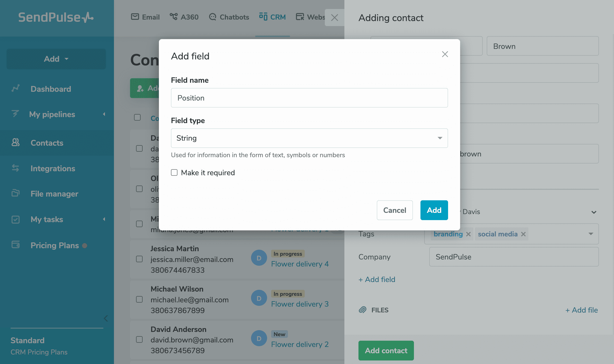
Task: Enable the Make it required checkbox
Action: [x=174, y=172]
